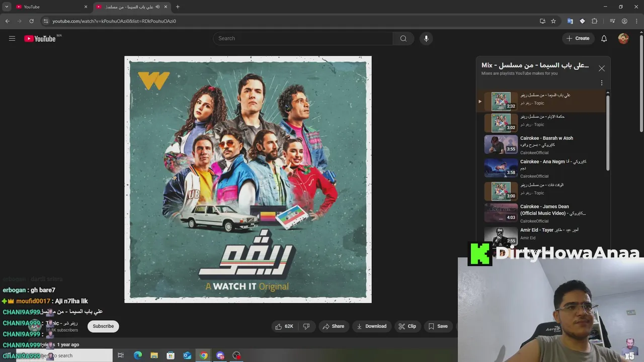
Task: Open Outlook from taskbar
Action: click(187, 355)
